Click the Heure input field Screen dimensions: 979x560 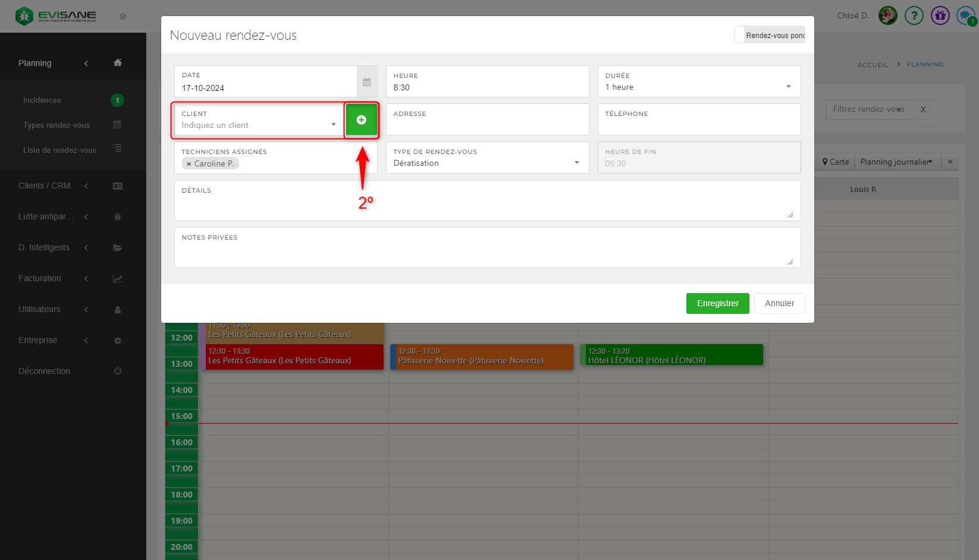(487, 87)
